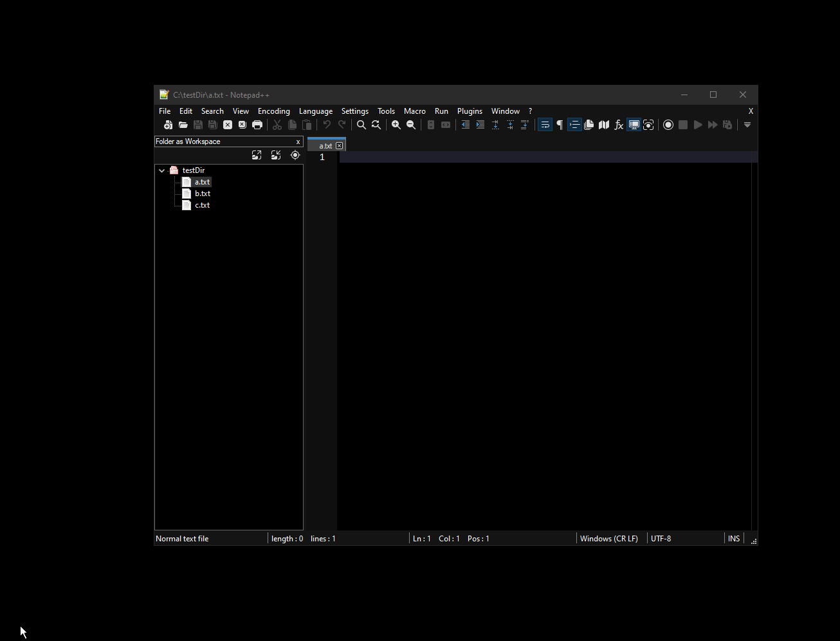
Task: Locate current file in Folder as Workspace panel
Action: click(x=295, y=155)
